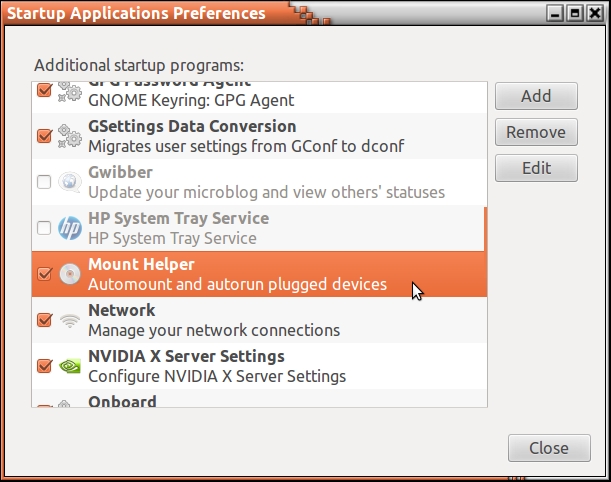The width and height of the screenshot is (611, 482).
Task: Disable the Network startup checkbox
Action: (44, 320)
